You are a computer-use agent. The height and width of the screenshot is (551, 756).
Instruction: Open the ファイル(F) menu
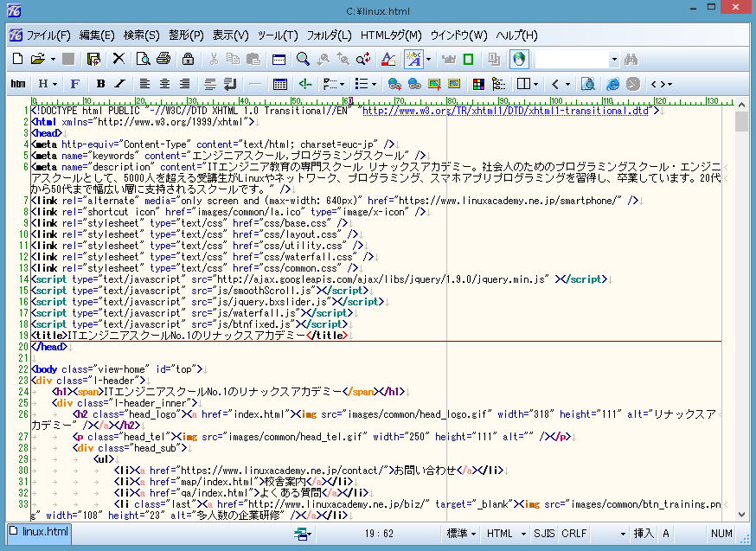(48, 35)
